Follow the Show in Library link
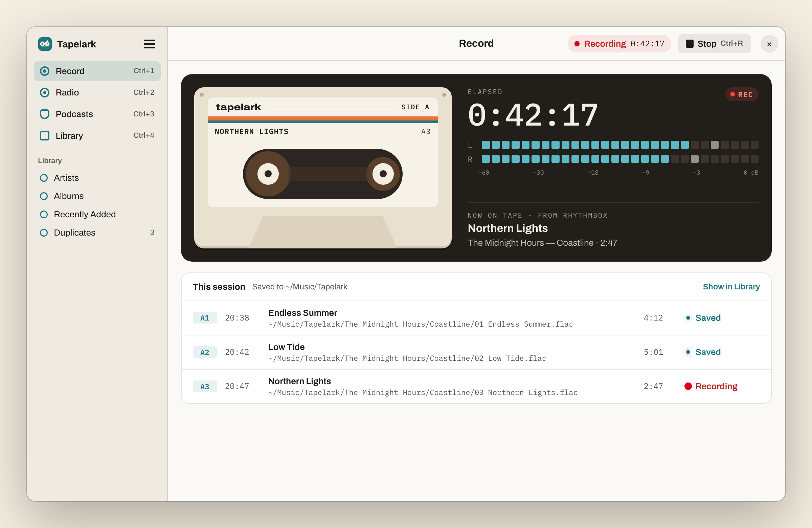 point(731,287)
